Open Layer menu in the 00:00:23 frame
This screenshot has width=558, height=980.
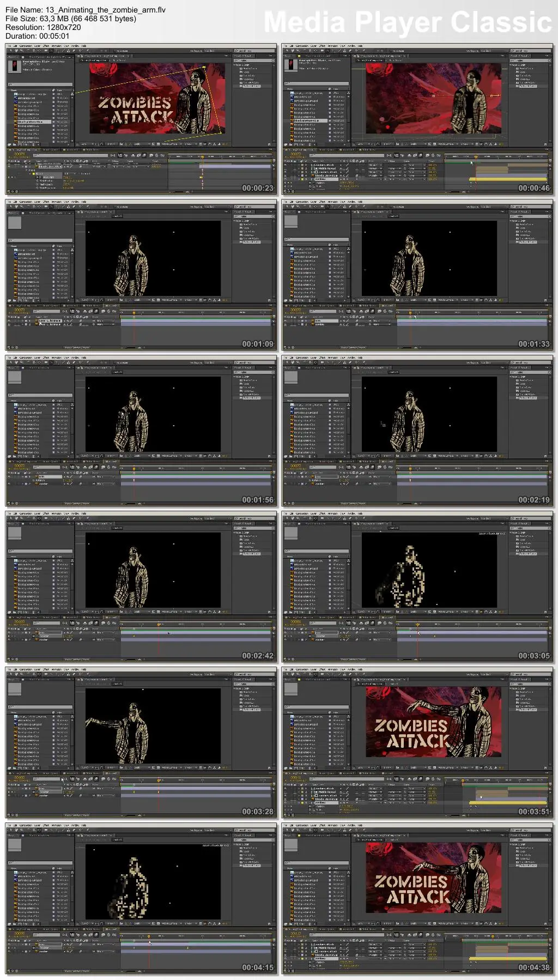38,46
